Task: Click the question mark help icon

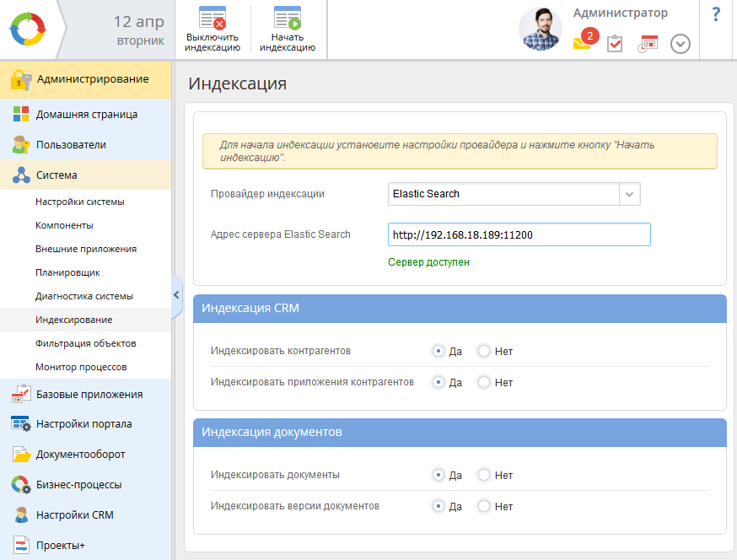Action: [x=716, y=14]
